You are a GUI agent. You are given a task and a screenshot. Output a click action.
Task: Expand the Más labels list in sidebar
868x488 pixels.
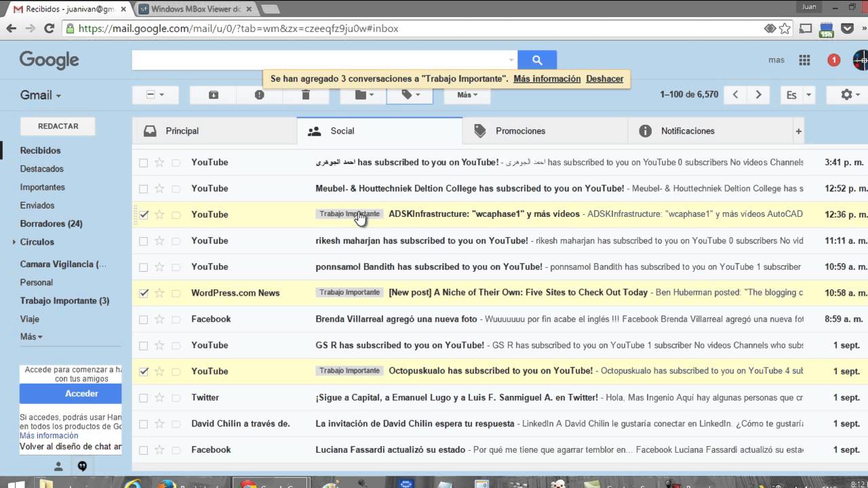tap(31, 337)
